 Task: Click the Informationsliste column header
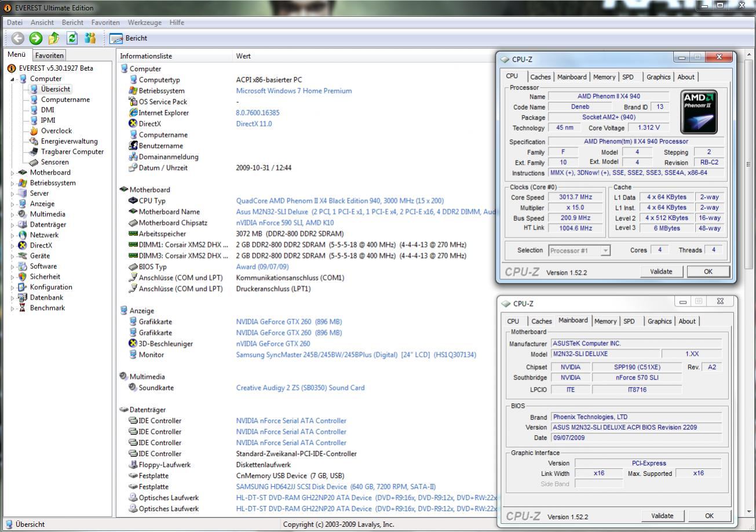(174, 56)
